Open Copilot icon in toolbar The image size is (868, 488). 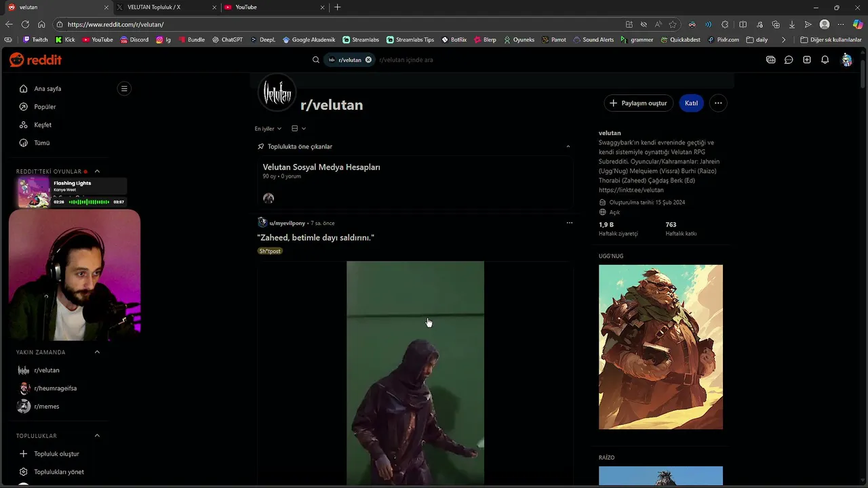[858, 24]
